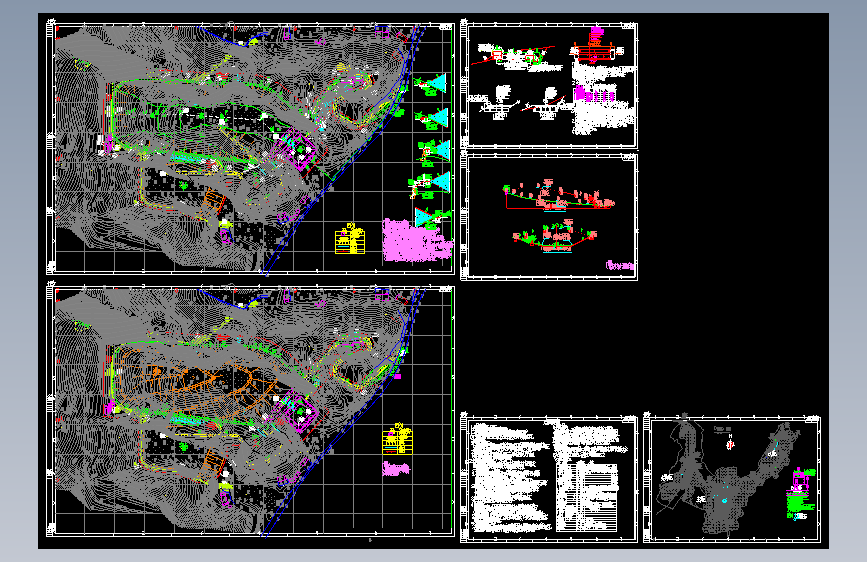
Task: Select the lower cross-section profile with cyan base
Action: coord(555,236)
